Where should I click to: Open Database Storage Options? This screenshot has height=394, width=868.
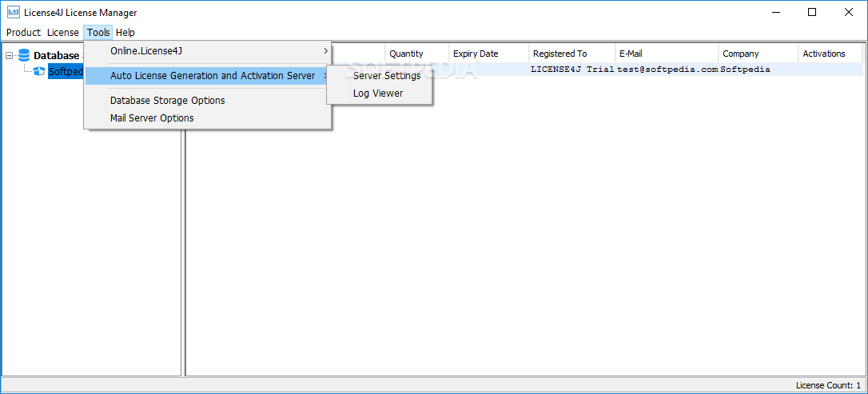tap(208, 101)
